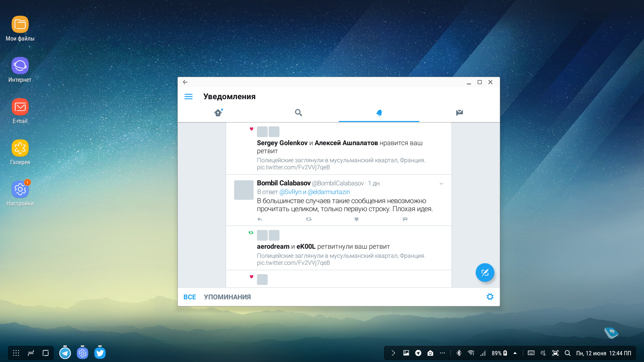Open Wi-Fi status icon

click(x=471, y=353)
